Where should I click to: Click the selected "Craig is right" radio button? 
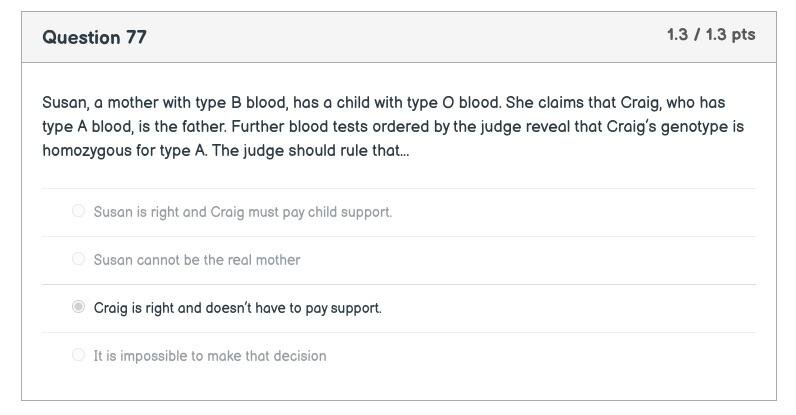pos(78,307)
